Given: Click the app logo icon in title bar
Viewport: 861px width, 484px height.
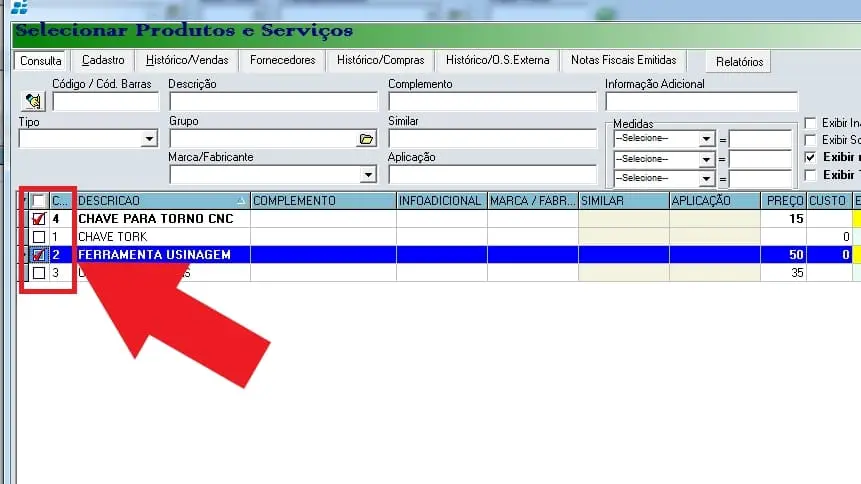Looking at the screenshot, I should [x=18, y=7].
